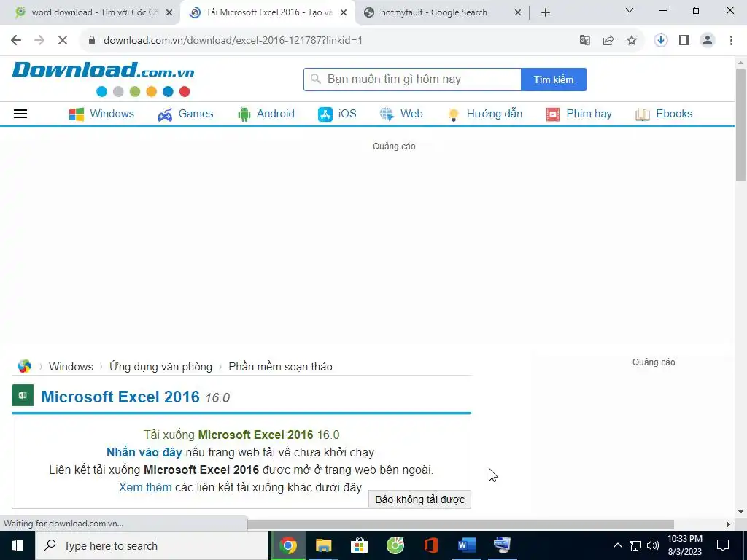Open the Office app from the taskbar
The width and height of the screenshot is (747, 560).
point(430,545)
